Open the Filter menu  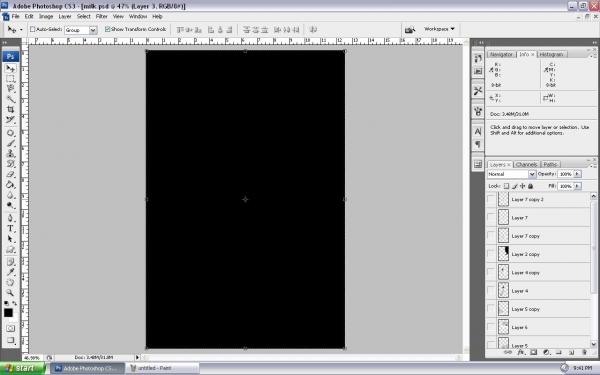101,16
